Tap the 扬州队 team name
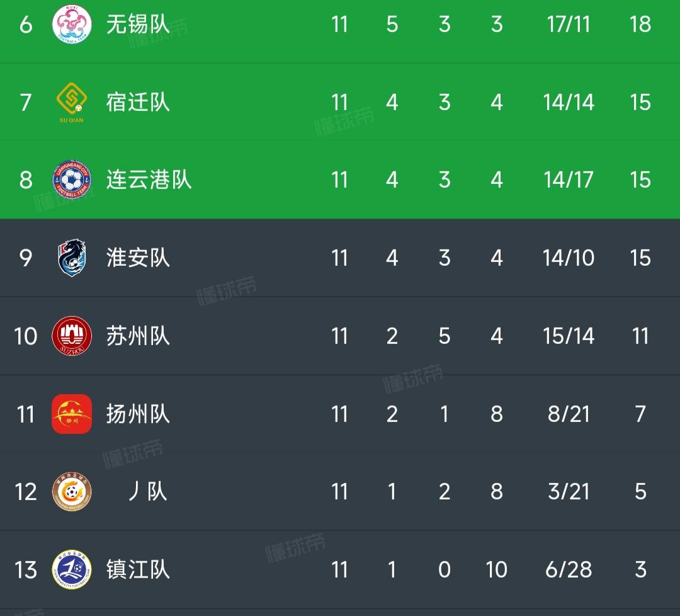Image resolution: width=680 pixels, height=616 pixels. 138,414
